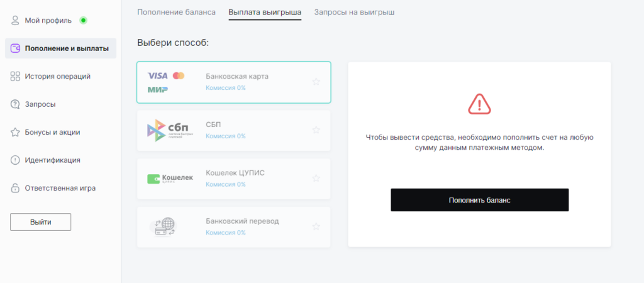Image resolution: width=644 pixels, height=283 pixels.
Task: Open Ответственная игра section
Action: [x=60, y=188]
